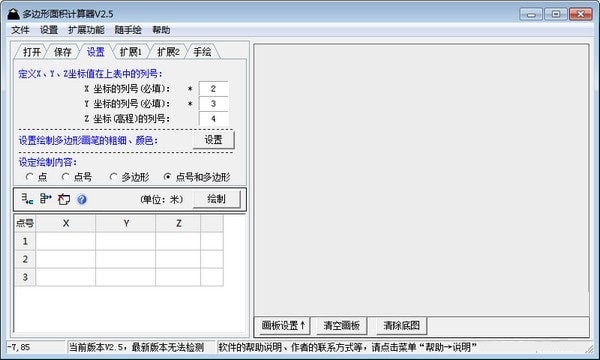This screenshot has height=360, width=600.
Task: Click the Z cell in row 3
Action: (x=178, y=277)
